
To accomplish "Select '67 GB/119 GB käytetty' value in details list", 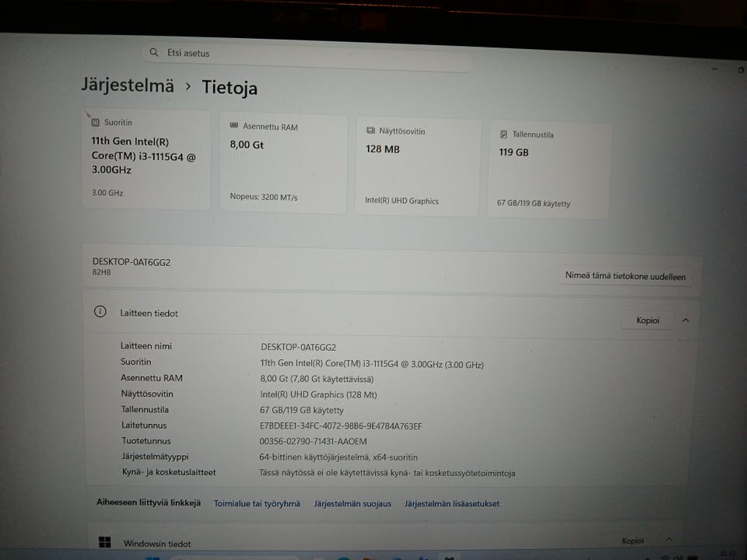I will pyautogui.click(x=302, y=410).
